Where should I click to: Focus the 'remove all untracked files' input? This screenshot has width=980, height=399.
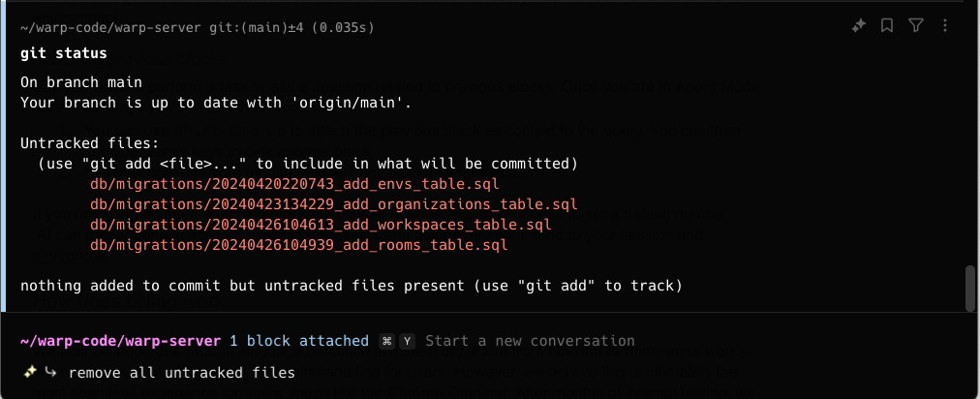(x=182, y=372)
